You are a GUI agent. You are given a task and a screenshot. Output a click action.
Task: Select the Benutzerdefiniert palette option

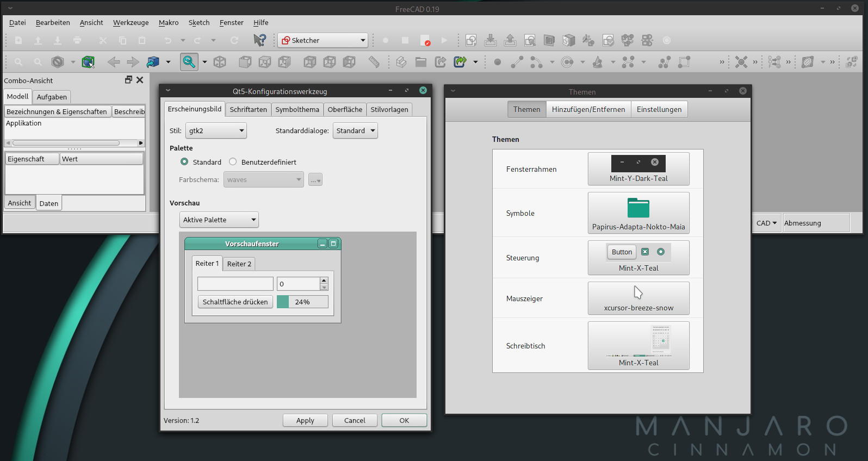point(233,162)
